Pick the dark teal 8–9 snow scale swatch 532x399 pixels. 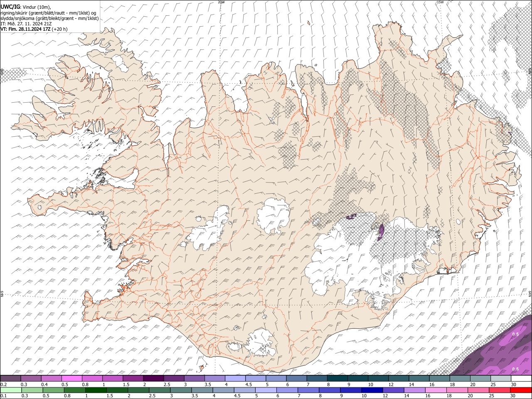pyautogui.click(x=337, y=379)
